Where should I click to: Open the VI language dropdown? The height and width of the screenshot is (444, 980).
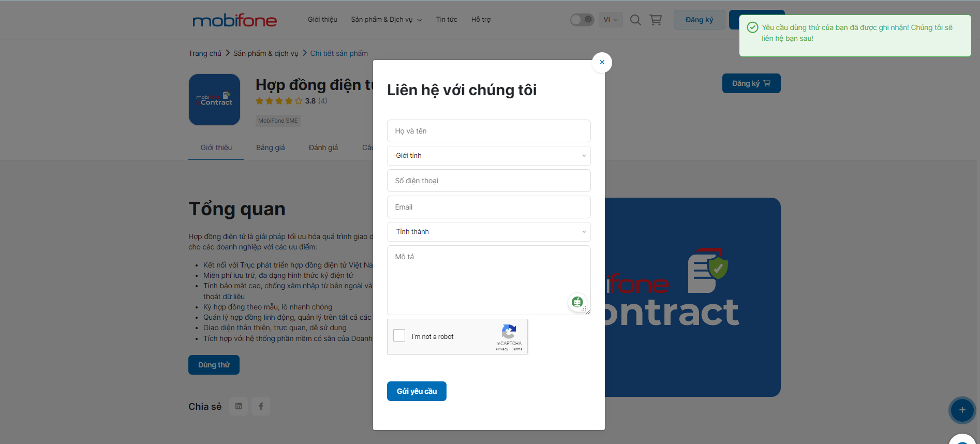coord(611,20)
